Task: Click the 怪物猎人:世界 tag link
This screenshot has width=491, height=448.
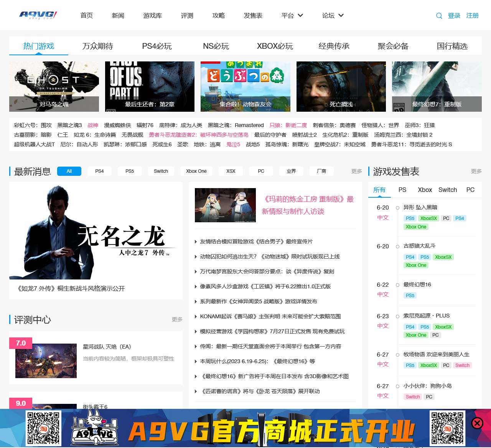Action: coord(380,125)
